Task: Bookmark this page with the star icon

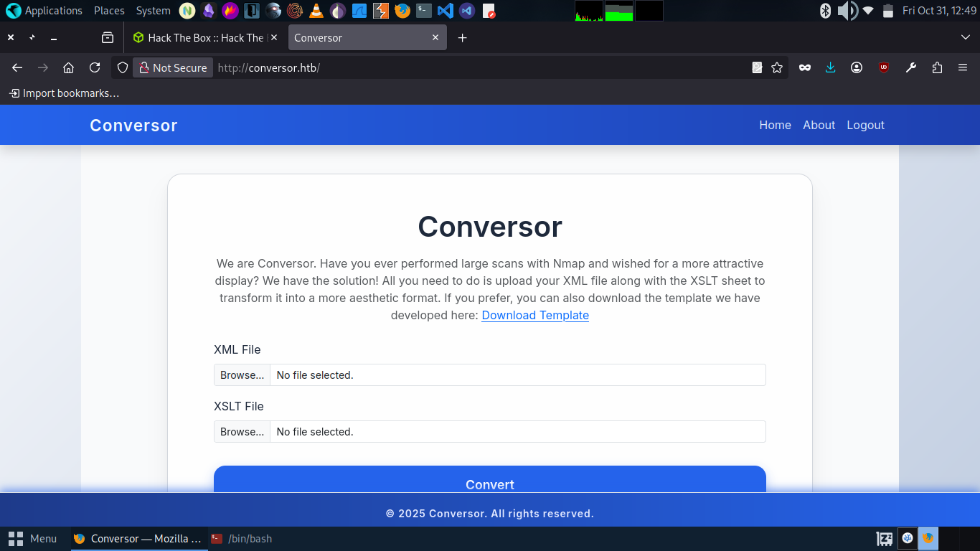Action: [x=777, y=67]
